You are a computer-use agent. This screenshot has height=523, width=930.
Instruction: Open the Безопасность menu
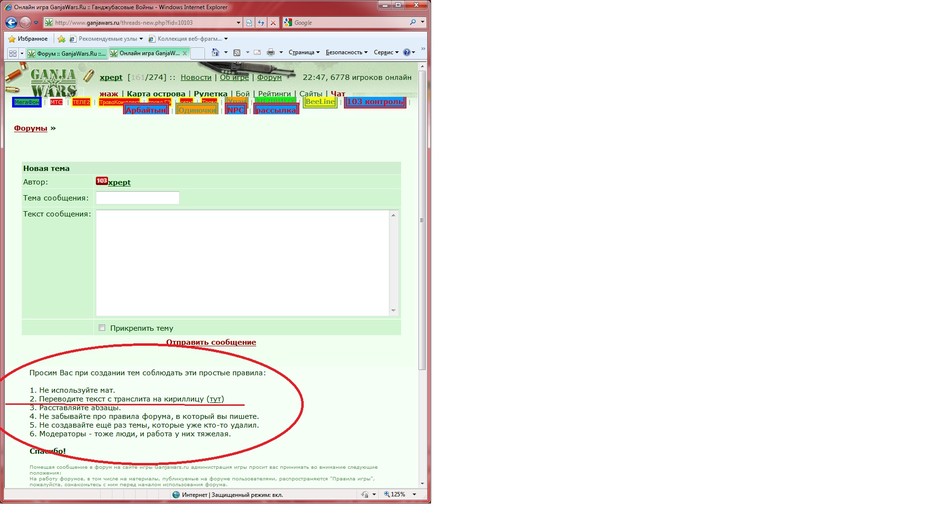pyautogui.click(x=347, y=52)
